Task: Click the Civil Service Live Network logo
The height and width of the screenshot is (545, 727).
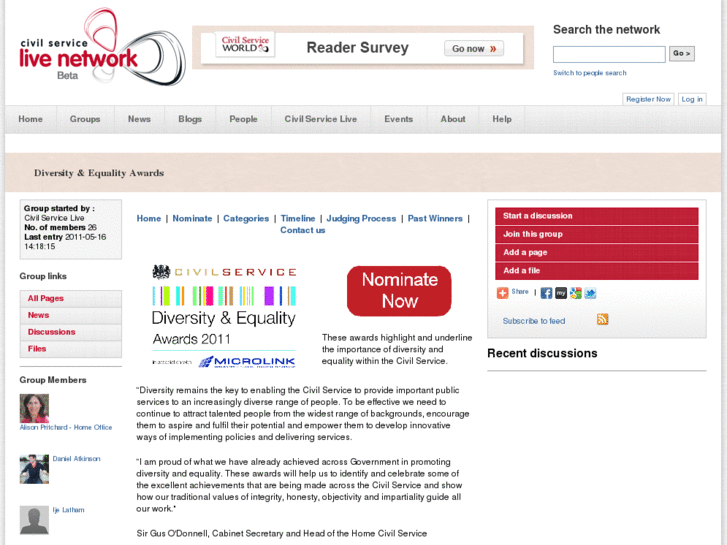Action: tap(102, 47)
